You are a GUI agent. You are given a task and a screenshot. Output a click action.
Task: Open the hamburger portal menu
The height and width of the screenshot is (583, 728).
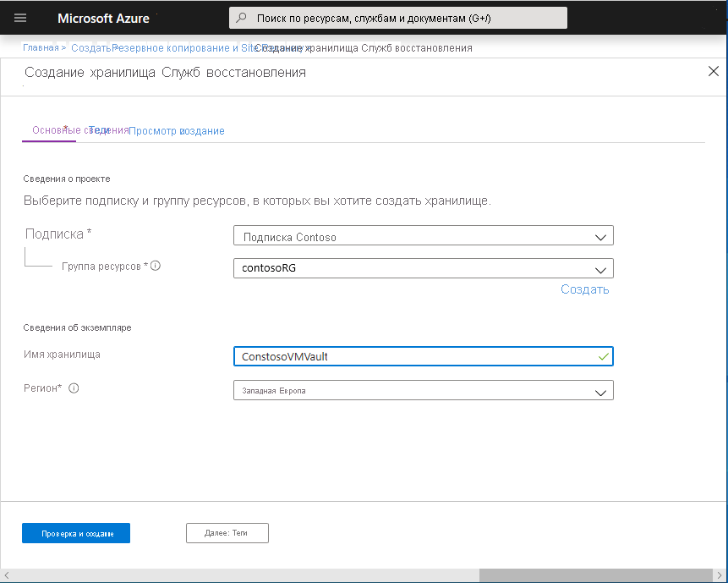20,18
